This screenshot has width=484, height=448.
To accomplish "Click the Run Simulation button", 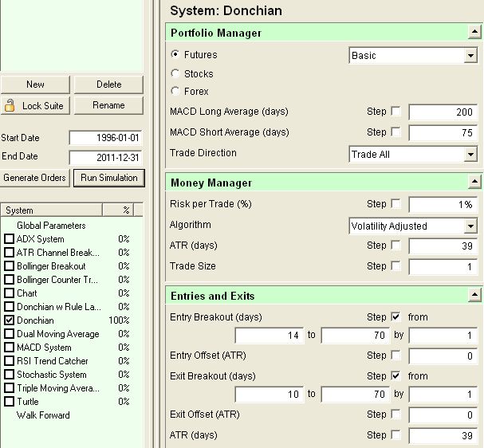I will (x=108, y=177).
